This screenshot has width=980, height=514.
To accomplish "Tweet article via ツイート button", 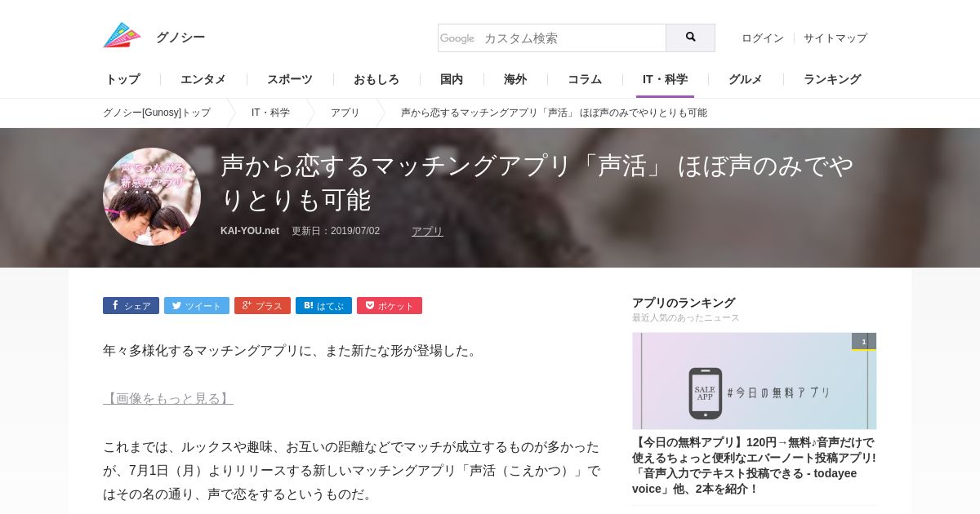I will 197,306.
